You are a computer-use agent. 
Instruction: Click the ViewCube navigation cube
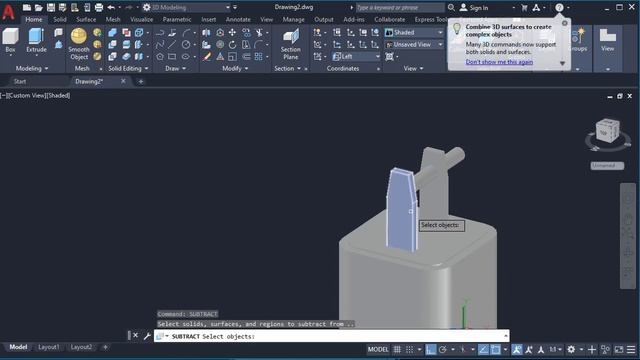tap(607, 131)
